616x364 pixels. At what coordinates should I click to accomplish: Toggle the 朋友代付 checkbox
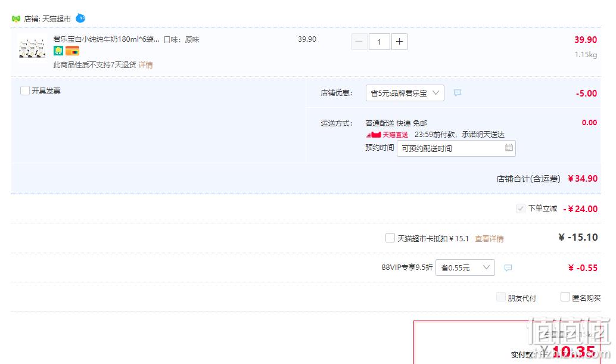tap(501, 297)
